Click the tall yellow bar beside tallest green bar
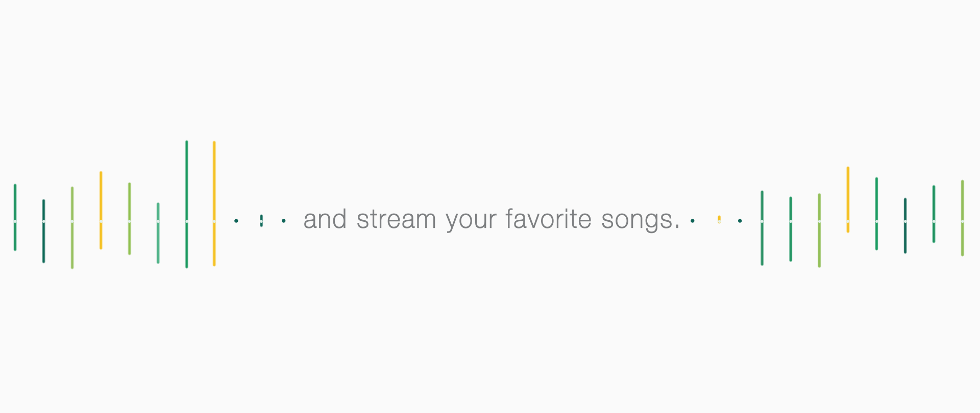Viewport: 980px width, 413px height. (x=214, y=203)
